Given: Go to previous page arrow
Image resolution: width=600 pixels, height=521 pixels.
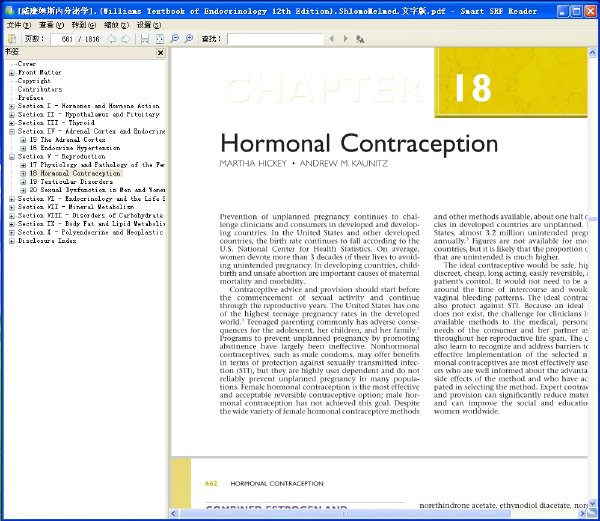Looking at the screenshot, I should tap(111, 39).
